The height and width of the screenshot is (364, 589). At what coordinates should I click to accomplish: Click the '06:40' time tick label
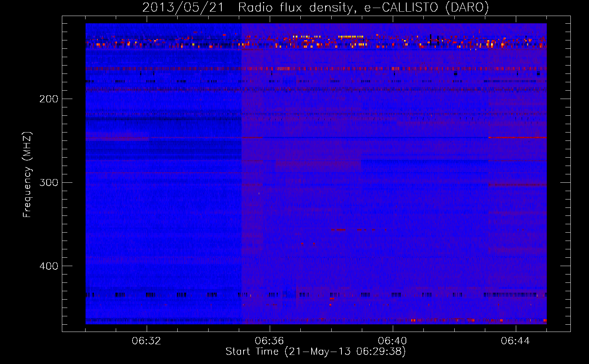tap(392, 341)
